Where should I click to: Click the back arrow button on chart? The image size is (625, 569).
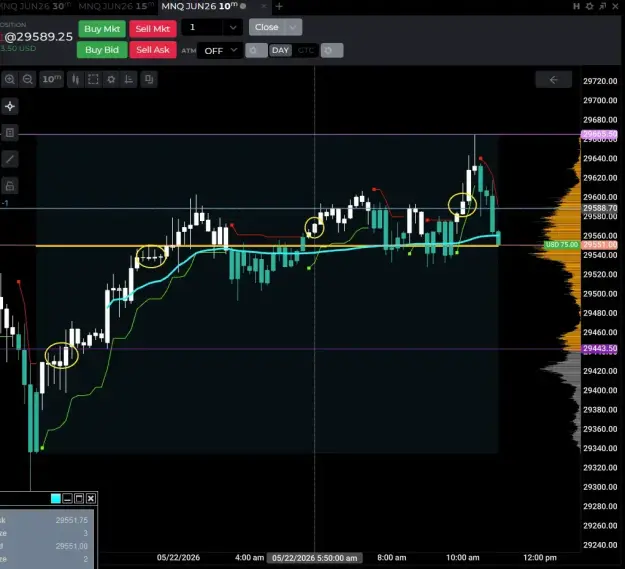tap(553, 80)
